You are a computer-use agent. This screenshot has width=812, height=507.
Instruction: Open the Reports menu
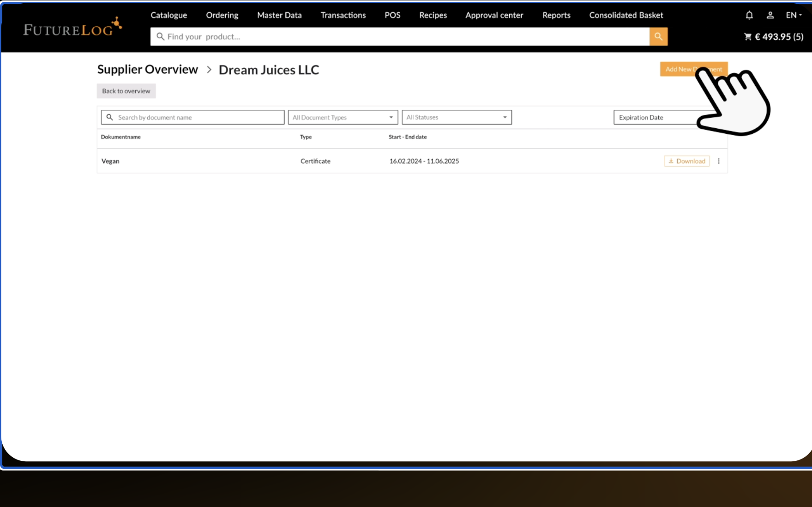click(556, 15)
